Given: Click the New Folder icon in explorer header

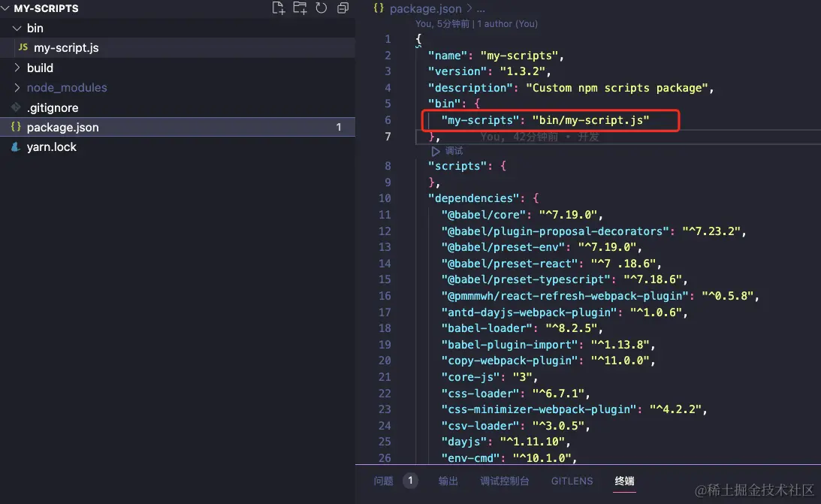Looking at the screenshot, I should pos(300,8).
